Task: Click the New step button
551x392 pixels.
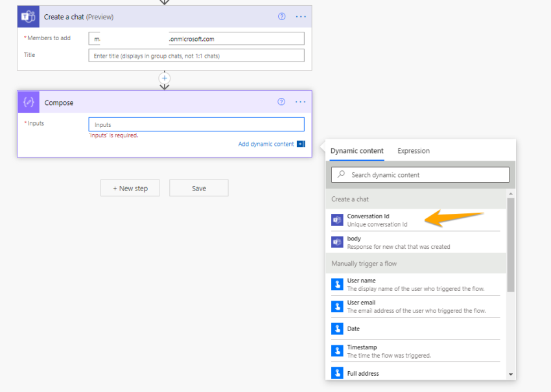Action: tap(130, 188)
